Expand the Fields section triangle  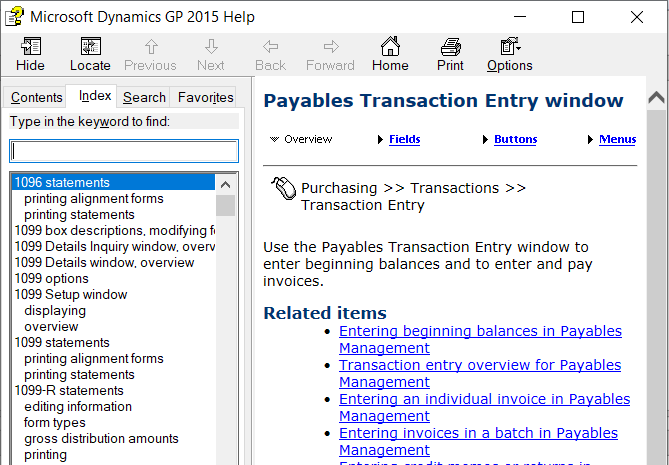click(x=380, y=140)
